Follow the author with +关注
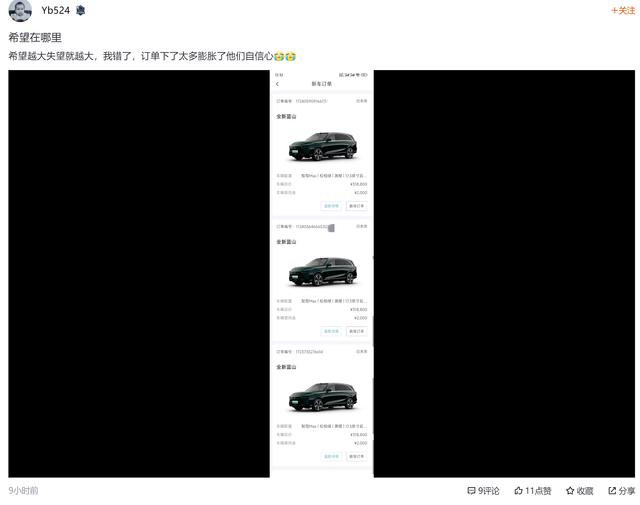The height and width of the screenshot is (505, 640). (x=623, y=11)
